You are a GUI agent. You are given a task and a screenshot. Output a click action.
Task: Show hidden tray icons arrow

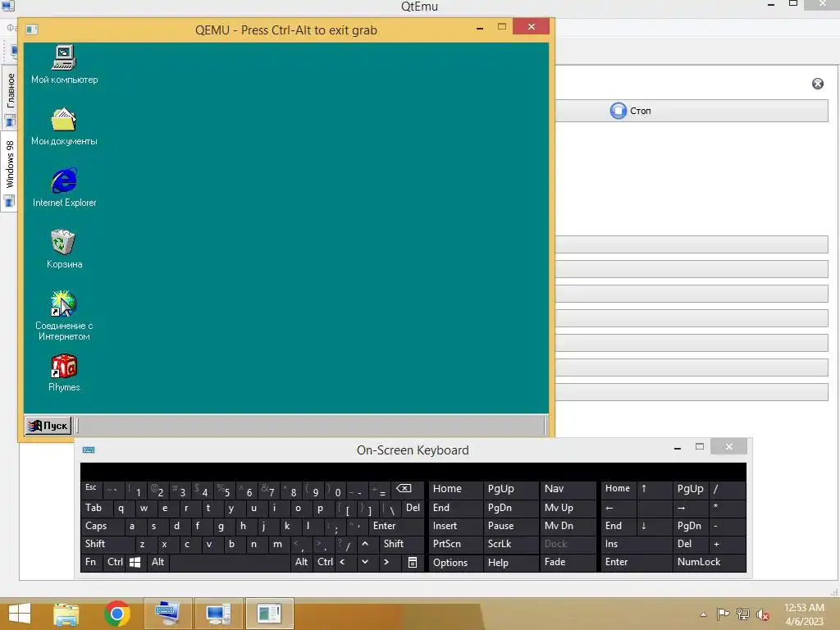[703, 614]
